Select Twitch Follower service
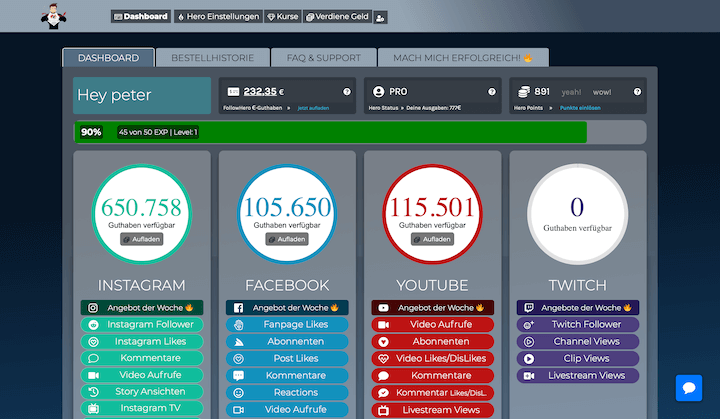Screen dimensions: 720x419 (x=578, y=324)
